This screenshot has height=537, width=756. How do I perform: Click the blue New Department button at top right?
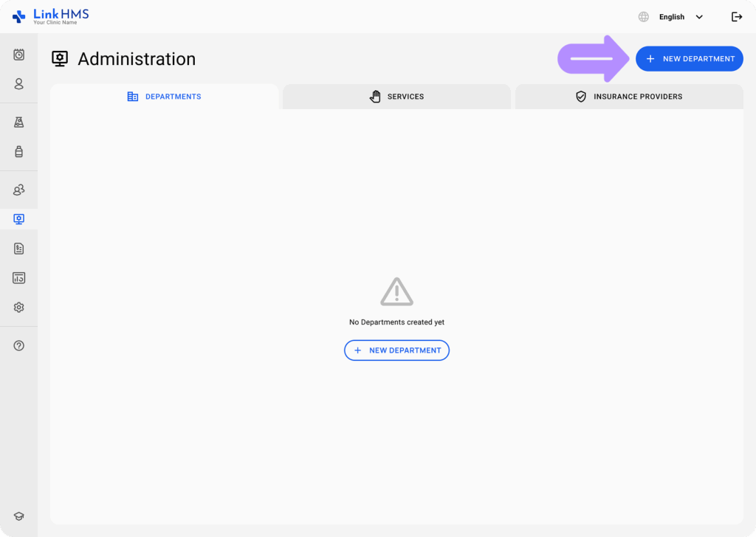click(x=689, y=59)
